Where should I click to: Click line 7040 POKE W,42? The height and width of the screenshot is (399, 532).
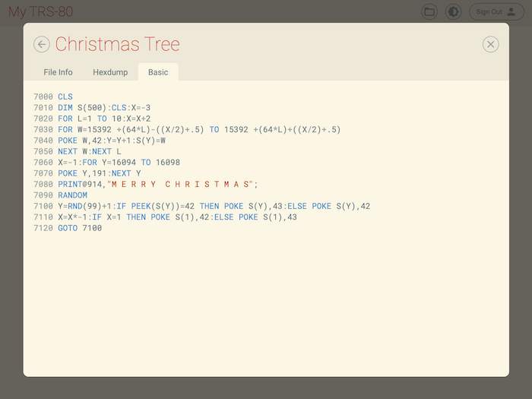[100, 140]
